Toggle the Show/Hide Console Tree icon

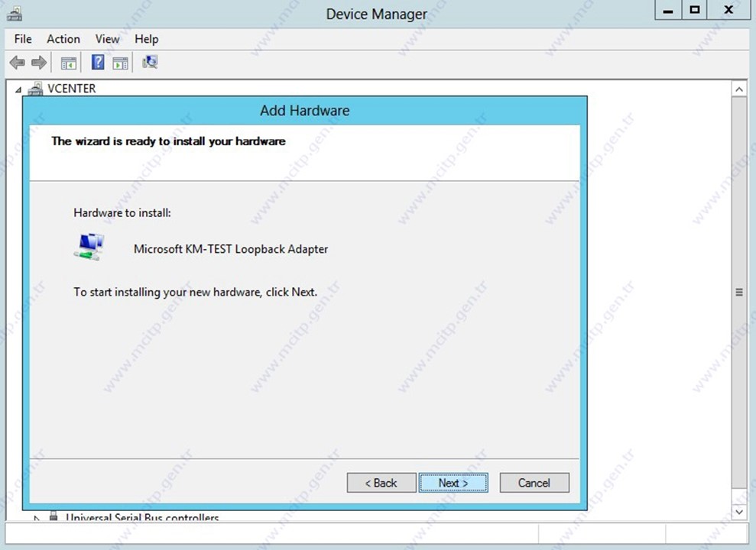coord(69,63)
